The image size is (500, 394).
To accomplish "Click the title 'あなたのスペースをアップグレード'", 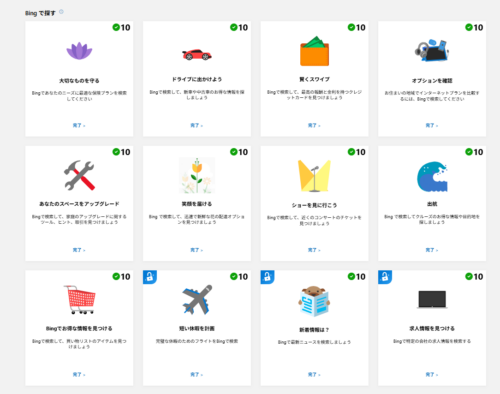I will (79, 204).
